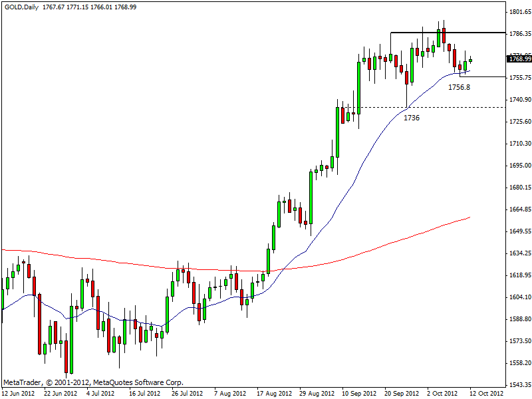Click the 1736 low annotation label
This screenshot has width=532, height=399.
pos(411,117)
